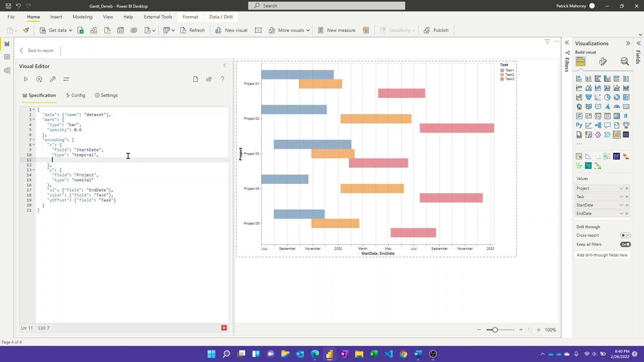This screenshot has width=644, height=362.
Task: Open EndDate field dropdown in Values
Action: pos(621,214)
